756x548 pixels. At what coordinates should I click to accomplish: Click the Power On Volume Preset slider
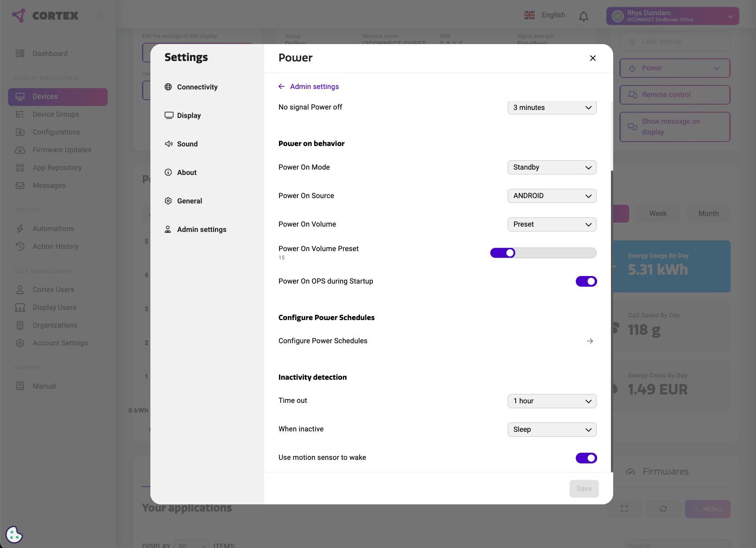pos(543,253)
